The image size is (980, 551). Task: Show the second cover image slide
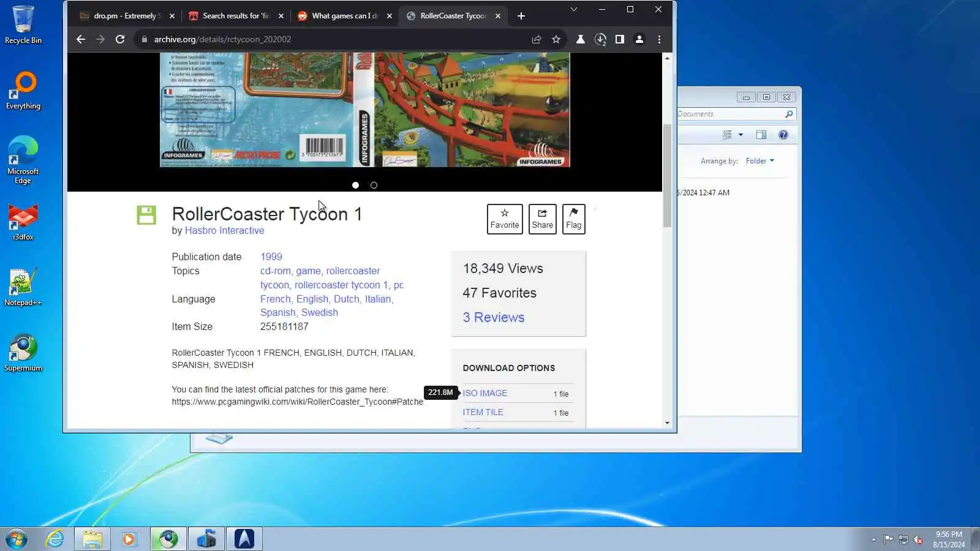click(374, 185)
